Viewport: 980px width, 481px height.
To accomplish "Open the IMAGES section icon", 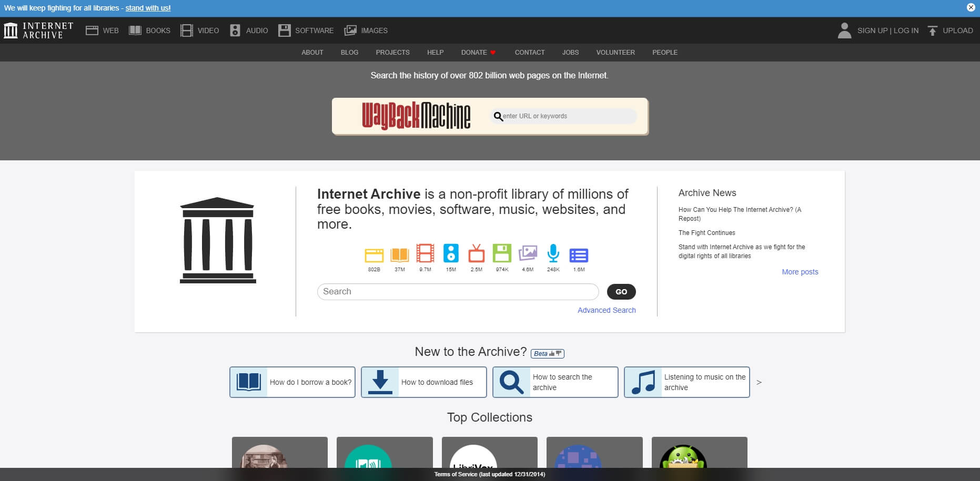I will tap(349, 30).
